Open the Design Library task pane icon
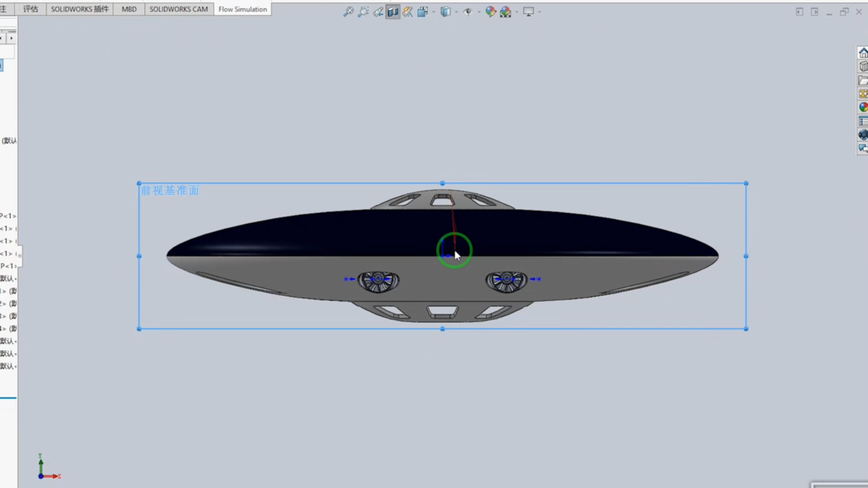This screenshot has height=488, width=868. (x=863, y=66)
